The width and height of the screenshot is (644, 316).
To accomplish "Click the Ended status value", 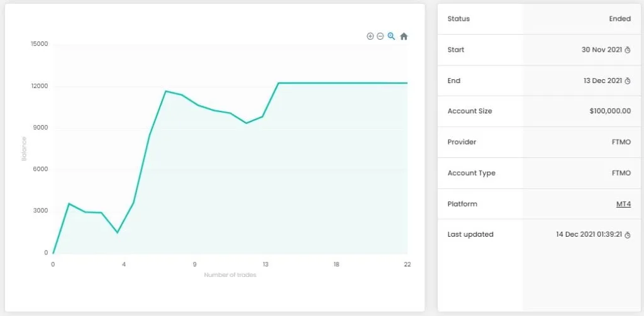I will pyautogui.click(x=619, y=19).
